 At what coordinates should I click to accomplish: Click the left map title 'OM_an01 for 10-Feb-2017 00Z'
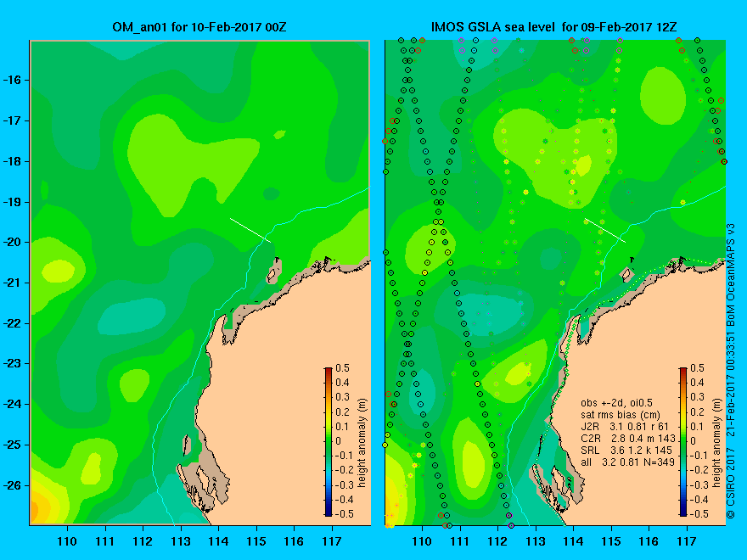click(199, 27)
